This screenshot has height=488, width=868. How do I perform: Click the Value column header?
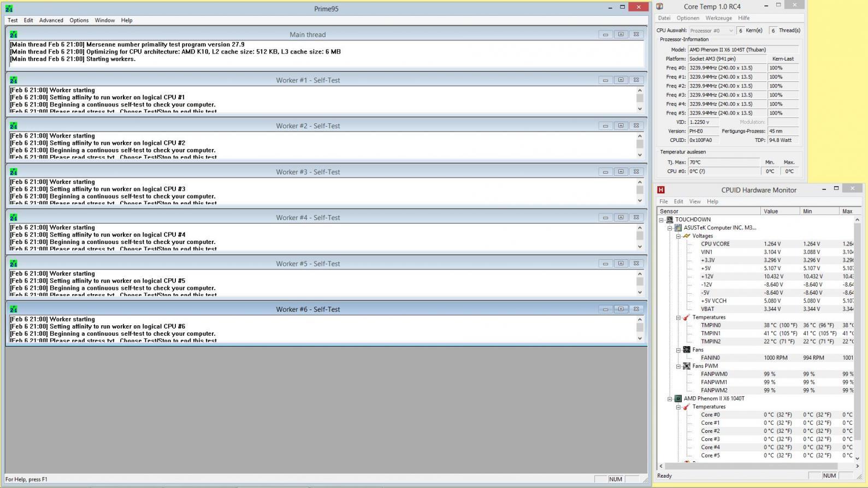pos(780,211)
